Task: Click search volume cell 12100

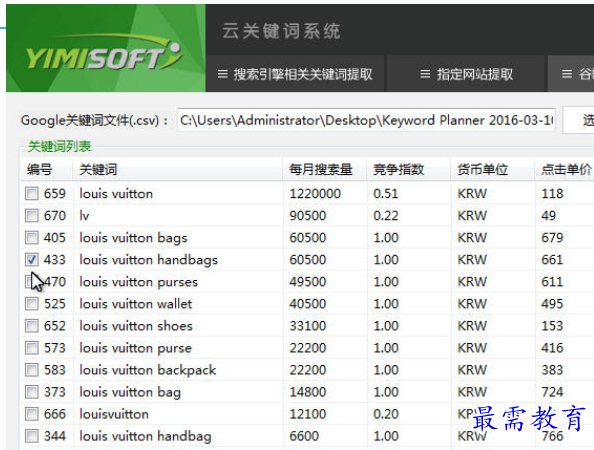Action: click(308, 414)
